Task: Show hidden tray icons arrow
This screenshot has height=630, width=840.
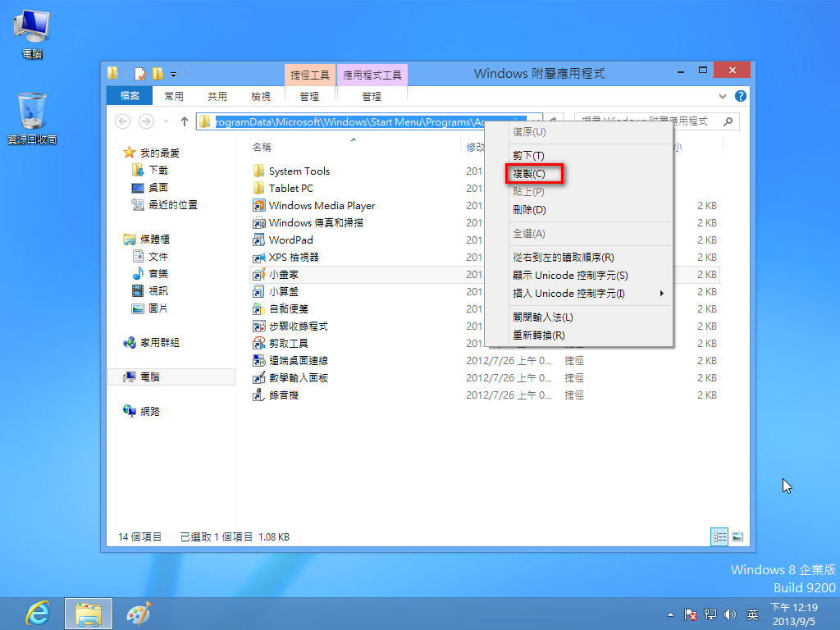Action: coord(670,614)
